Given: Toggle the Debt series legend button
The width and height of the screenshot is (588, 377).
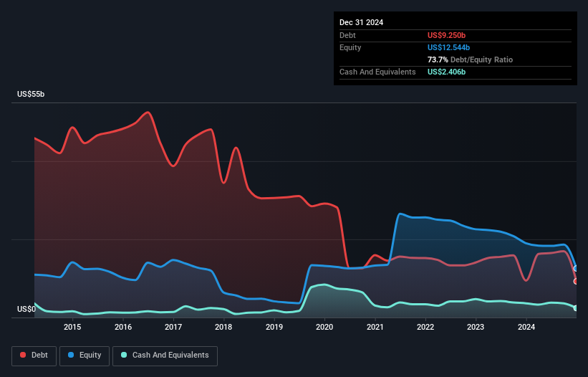Looking at the screenshot, I should tap(34, 355).
